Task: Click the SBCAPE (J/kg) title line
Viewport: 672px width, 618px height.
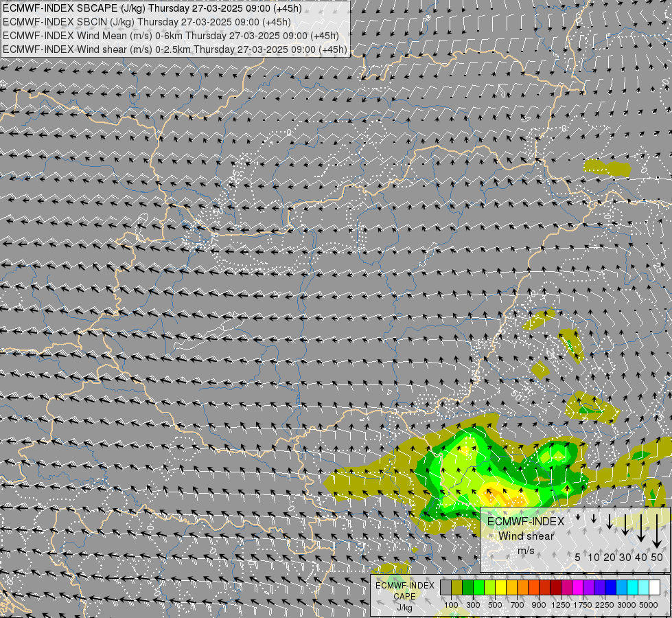Action: click(152, 8)
